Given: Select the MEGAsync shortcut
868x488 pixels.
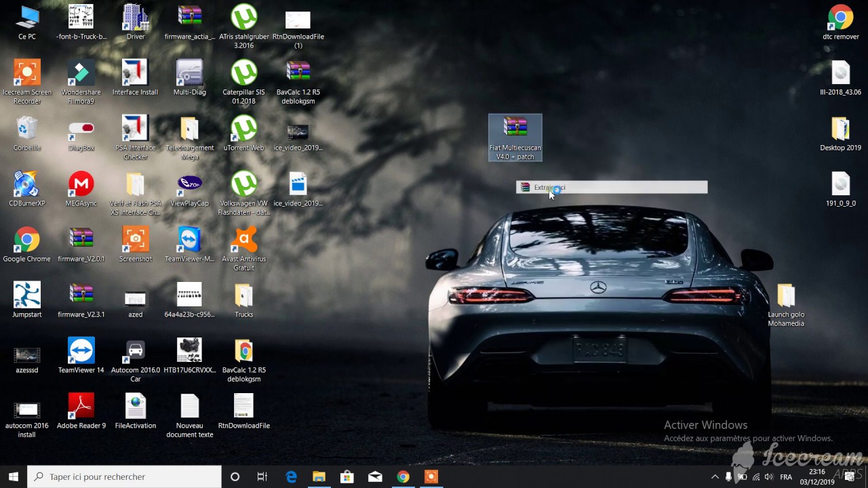Looking at the screenshot, I should 81,189.
